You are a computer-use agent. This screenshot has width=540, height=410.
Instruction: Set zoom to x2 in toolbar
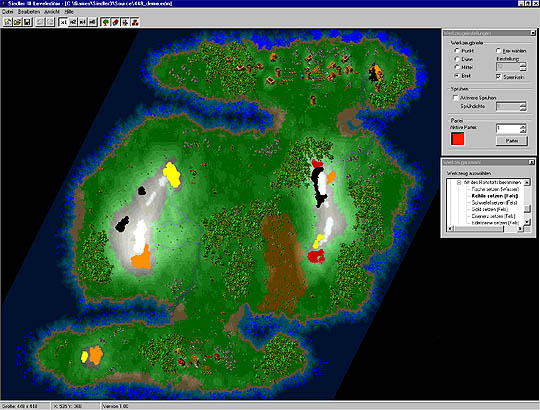pos(73,22)
